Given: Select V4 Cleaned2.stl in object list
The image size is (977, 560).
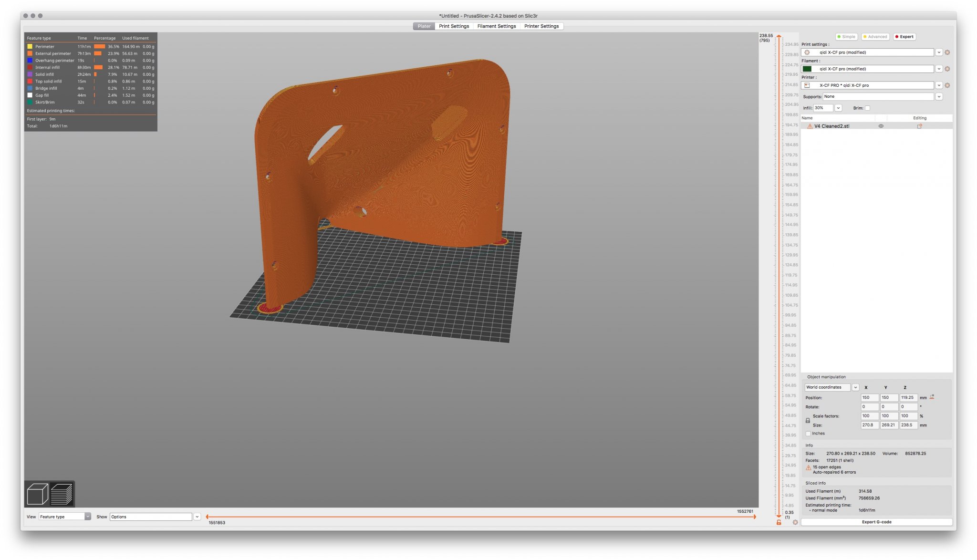Looking at the screenshot, I should [831, 126].
